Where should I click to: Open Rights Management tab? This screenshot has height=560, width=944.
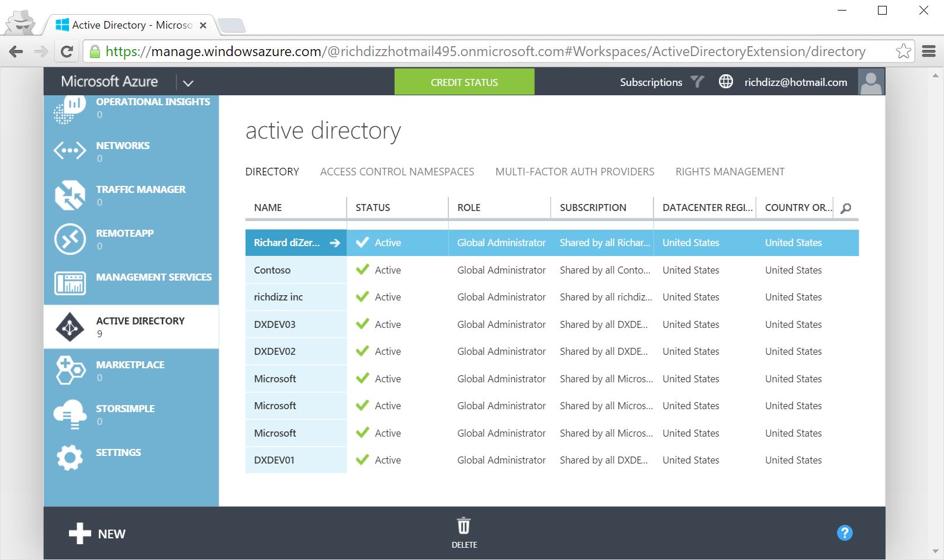[730, 172]
